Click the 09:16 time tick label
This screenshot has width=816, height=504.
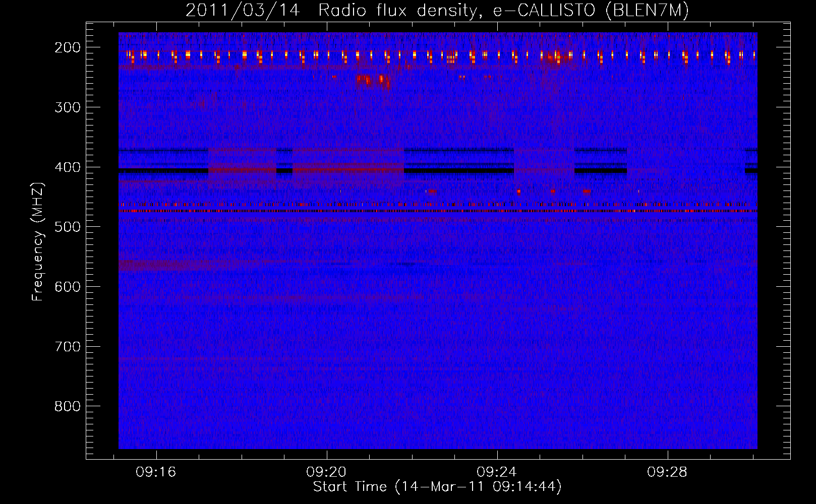[156, 472]
